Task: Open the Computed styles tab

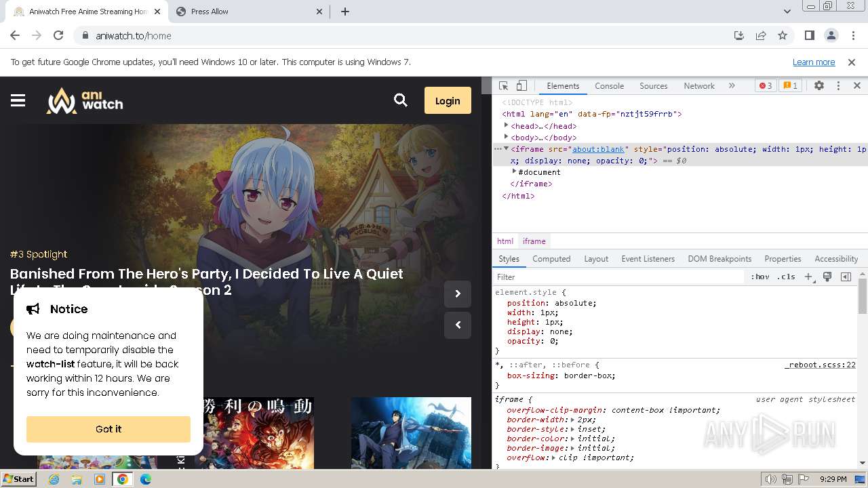Action: tap(551, 259)
